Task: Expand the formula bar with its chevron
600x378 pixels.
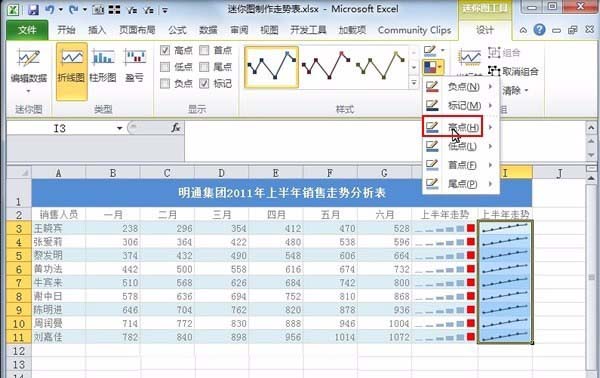Action: coord(591,128)
